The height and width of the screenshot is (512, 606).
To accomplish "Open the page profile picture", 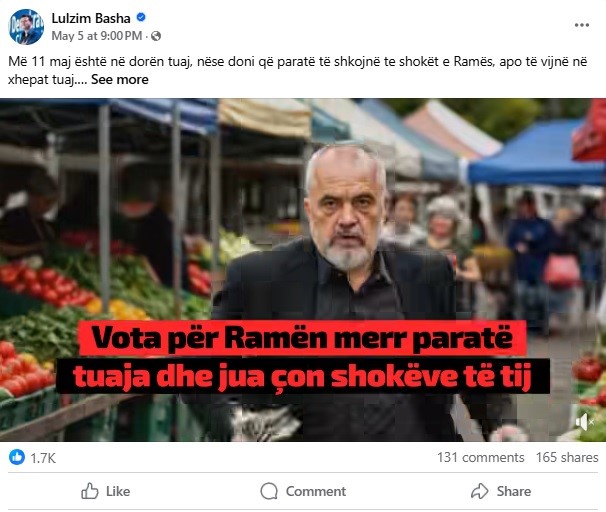I will pyautogui.click(x=26, y=27).
